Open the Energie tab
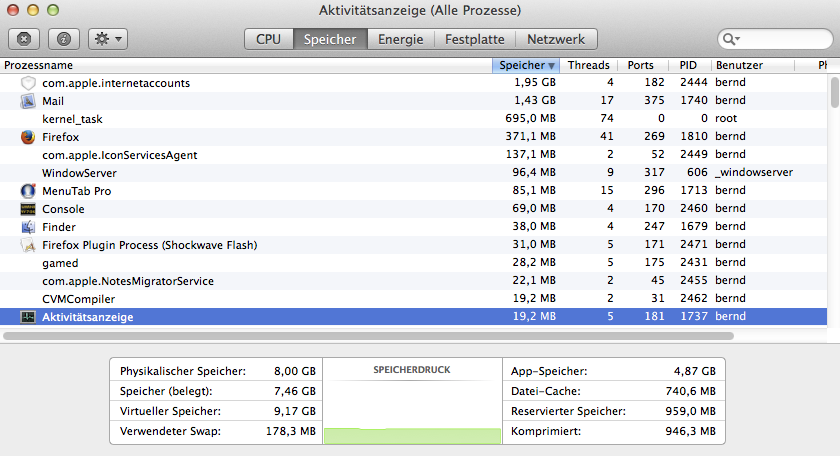The height and width of the screenshot is (456, 840). click(x=400, y=39)
